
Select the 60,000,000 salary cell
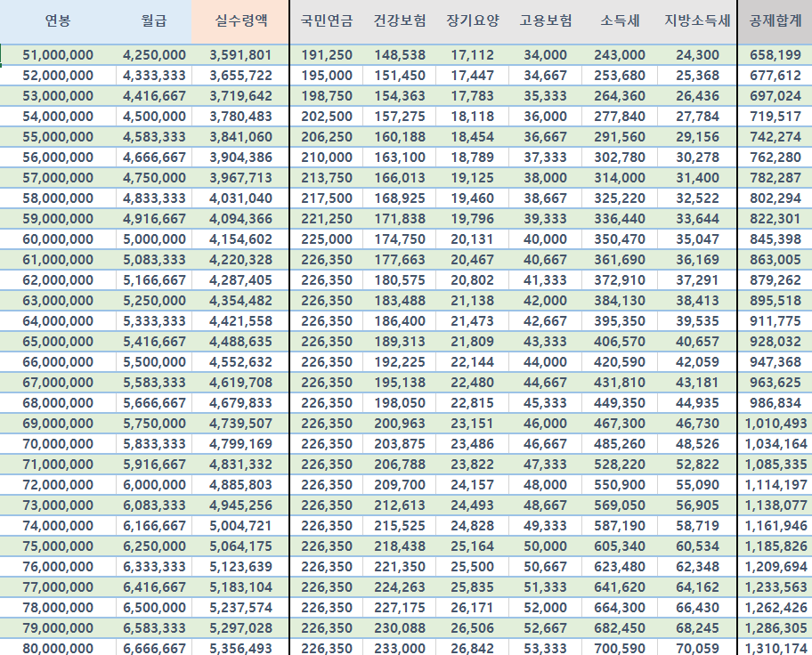58,239
